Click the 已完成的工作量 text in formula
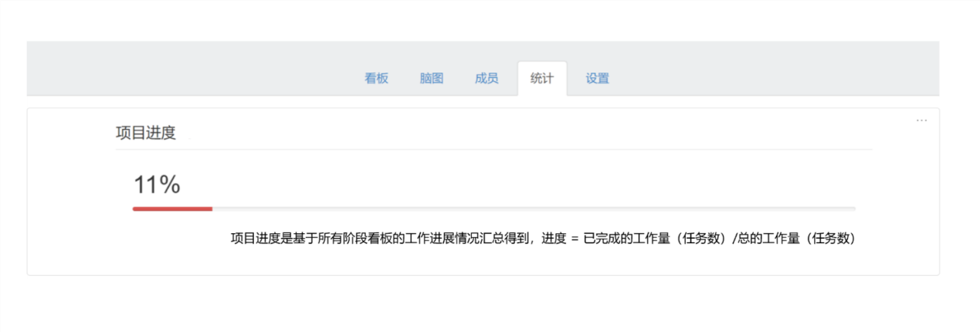Image resolution: width=980 pixels, height=332 pixels. point(627,239)
